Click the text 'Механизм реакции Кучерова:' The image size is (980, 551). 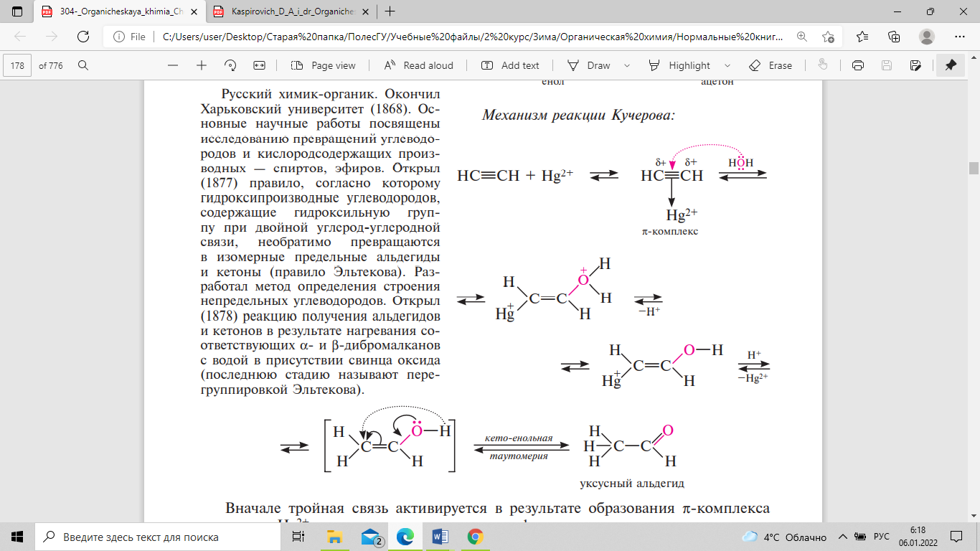tap(578, 115)
